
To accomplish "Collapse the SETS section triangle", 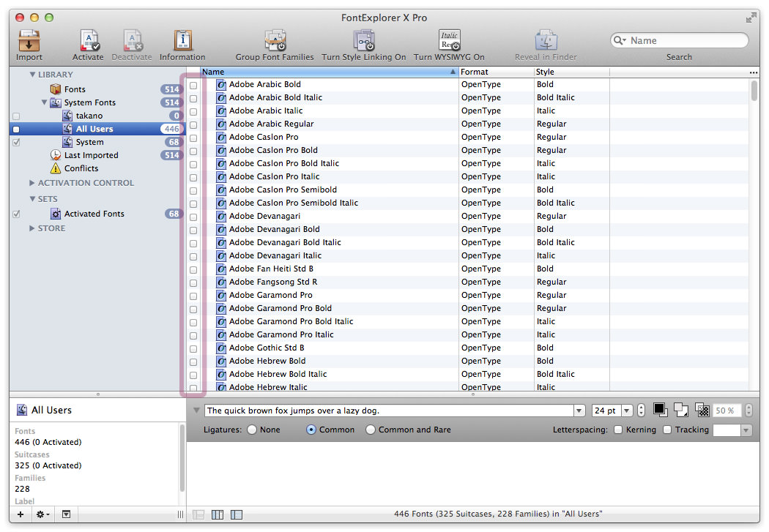I will click(x=32, y=199).
